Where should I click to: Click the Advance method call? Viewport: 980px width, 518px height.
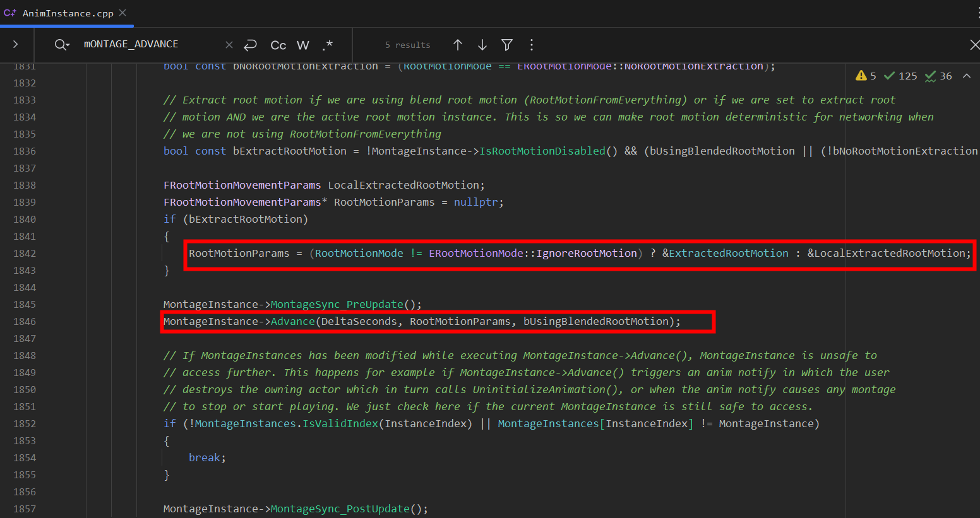(x=292, y=321)
